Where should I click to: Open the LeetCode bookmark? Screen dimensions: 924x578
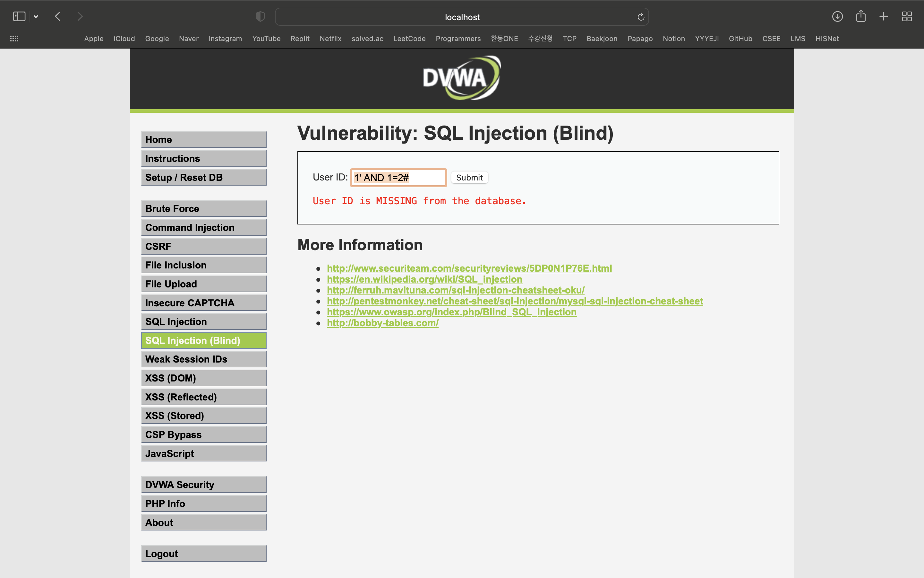[409, 39]
